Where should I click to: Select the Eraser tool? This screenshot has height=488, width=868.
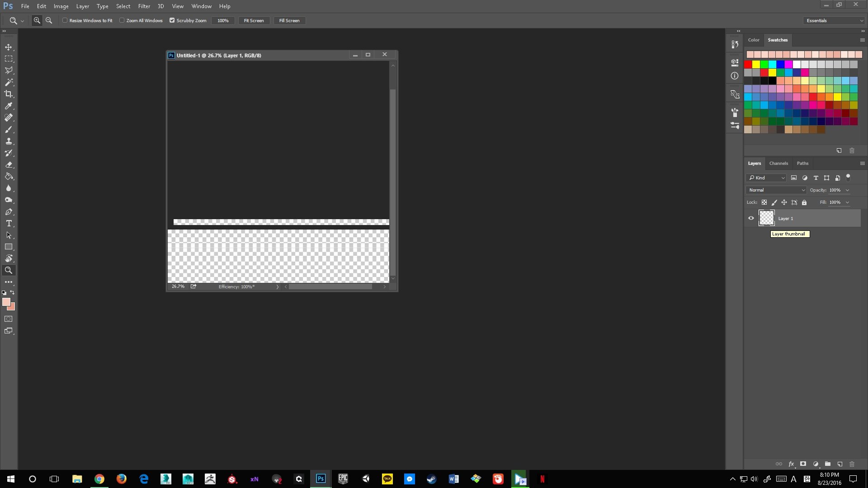[x=9, y=164]
